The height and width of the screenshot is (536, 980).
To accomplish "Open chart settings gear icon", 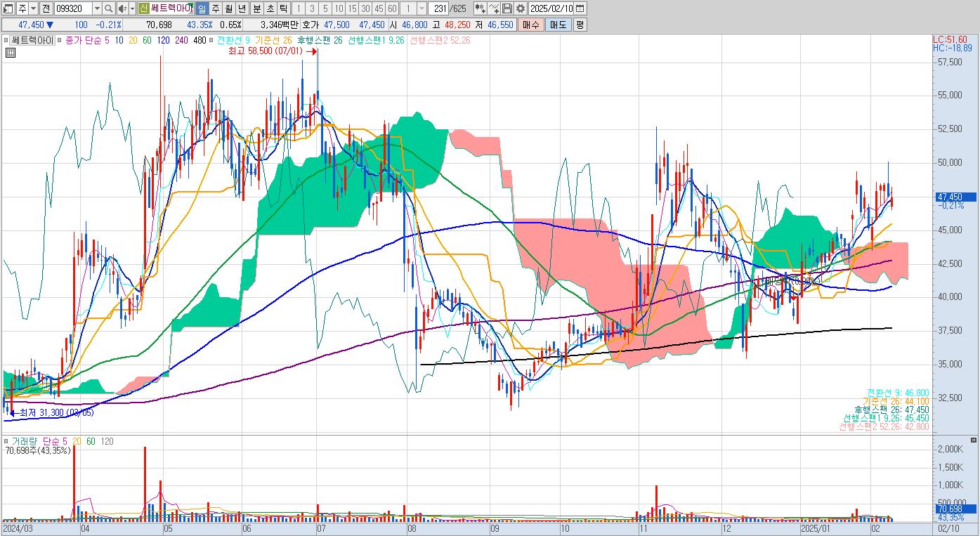I will point(520,8).
